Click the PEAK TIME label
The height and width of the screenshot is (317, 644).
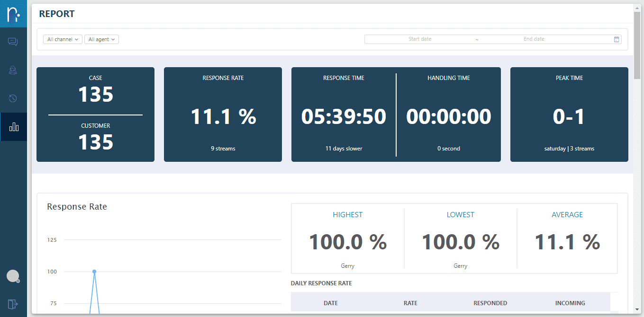coord(569,78)
